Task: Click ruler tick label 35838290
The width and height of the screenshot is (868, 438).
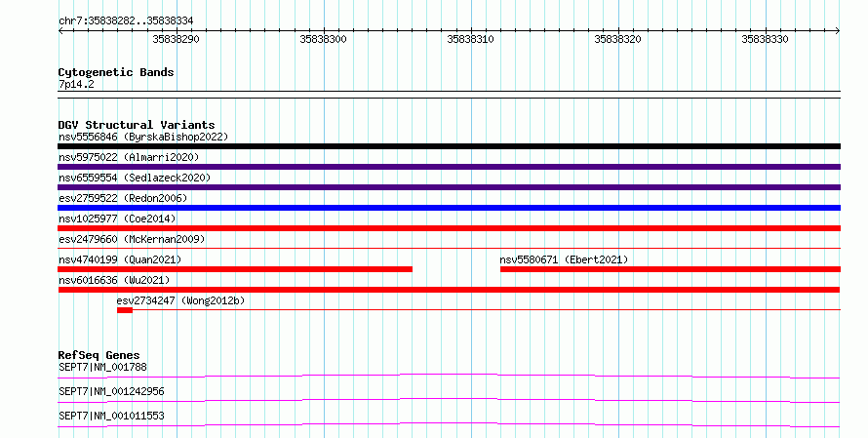Action: pyautogui.click(x=176, y=39)
